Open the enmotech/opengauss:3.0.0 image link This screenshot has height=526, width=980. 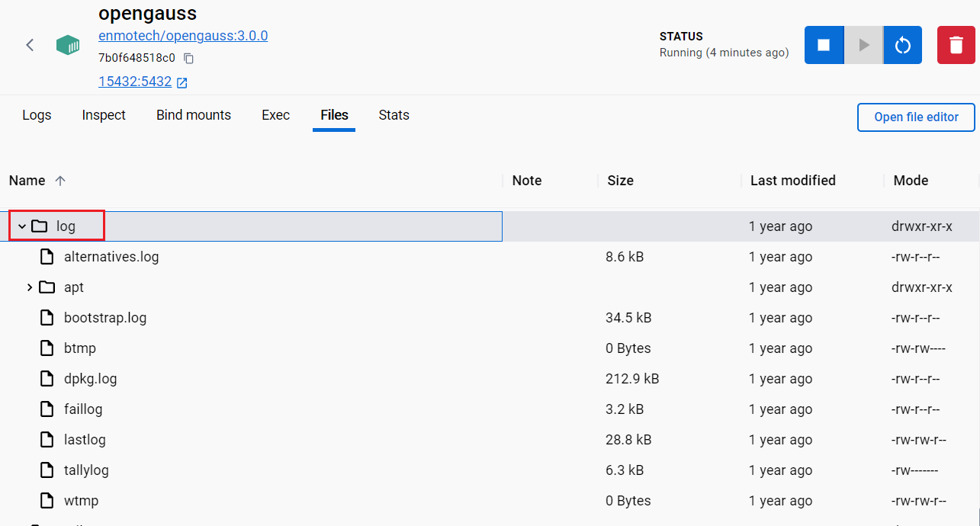pos(183,36)
